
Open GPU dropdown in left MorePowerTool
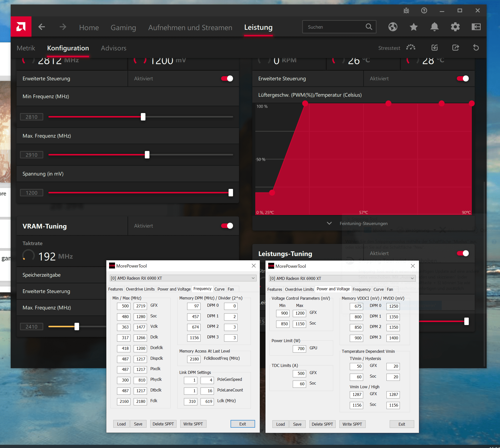tap(183, 278)
